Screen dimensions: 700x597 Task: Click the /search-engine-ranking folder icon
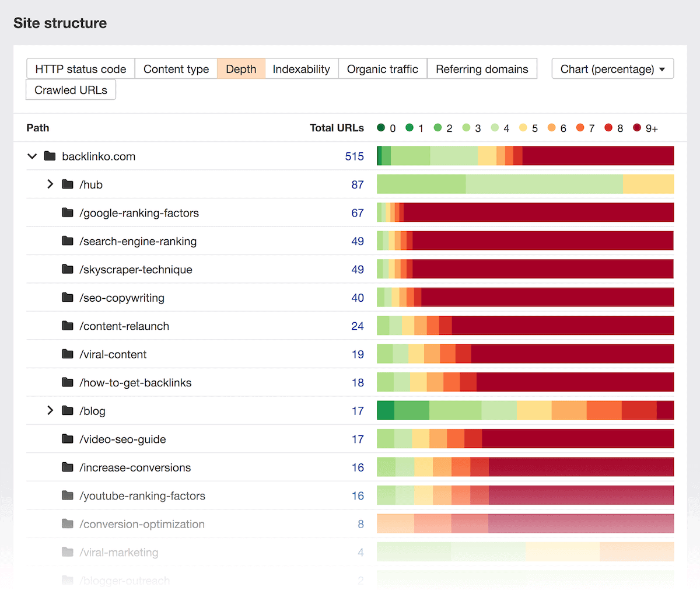pos(68,241)
